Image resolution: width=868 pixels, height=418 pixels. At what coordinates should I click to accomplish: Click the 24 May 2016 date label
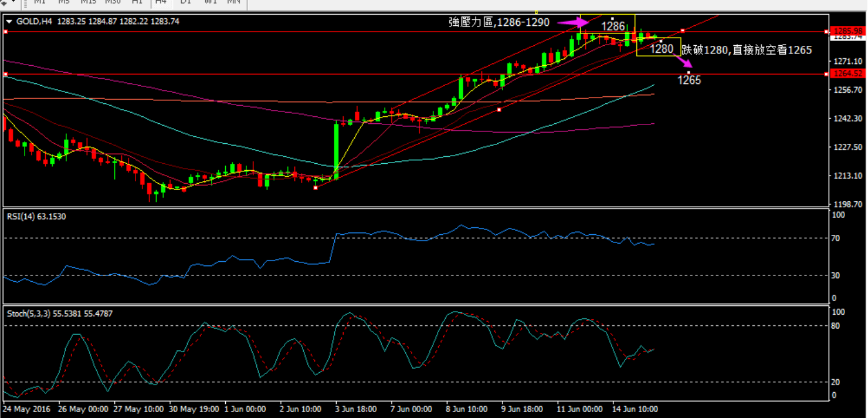(x=26, y=409)
